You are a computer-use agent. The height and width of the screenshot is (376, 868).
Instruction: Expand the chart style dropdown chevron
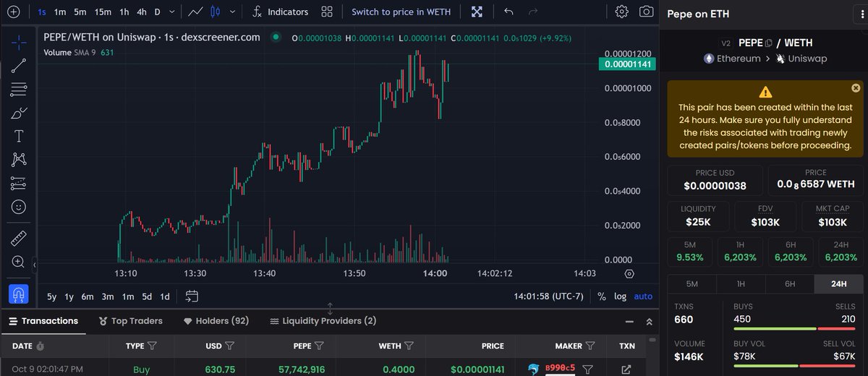232,12
